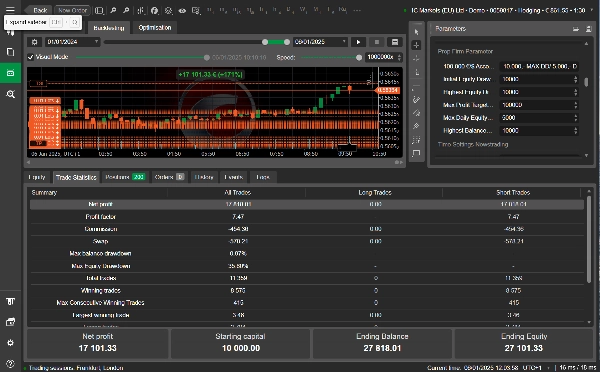Open the Orders tab
This screenshot has height=372, width=600.
click(x=169, y=177)
